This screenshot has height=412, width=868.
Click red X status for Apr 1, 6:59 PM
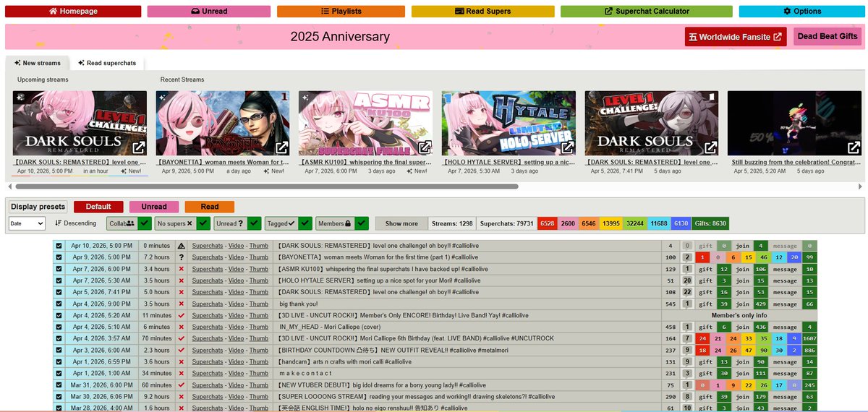[x=182, y=361]
